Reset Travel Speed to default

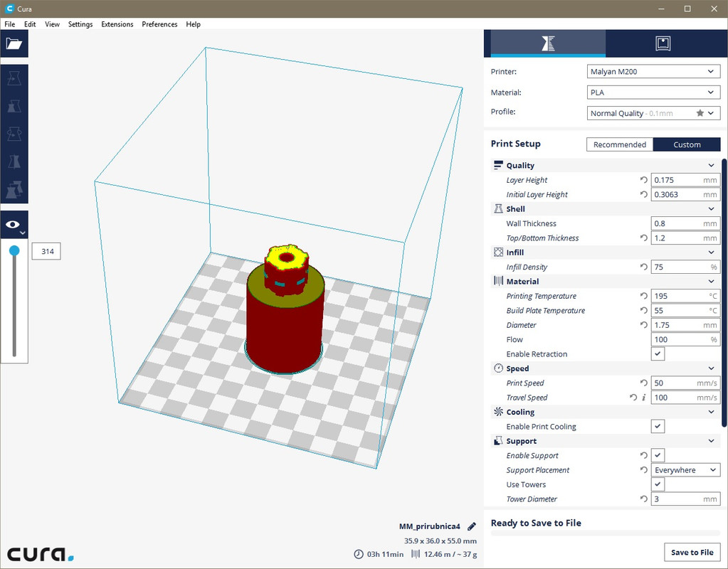633,398
